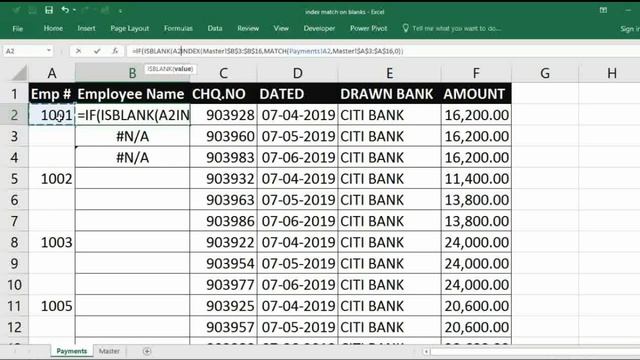
Task: Click cell A11 containing 1005
Action: point(52,306)
